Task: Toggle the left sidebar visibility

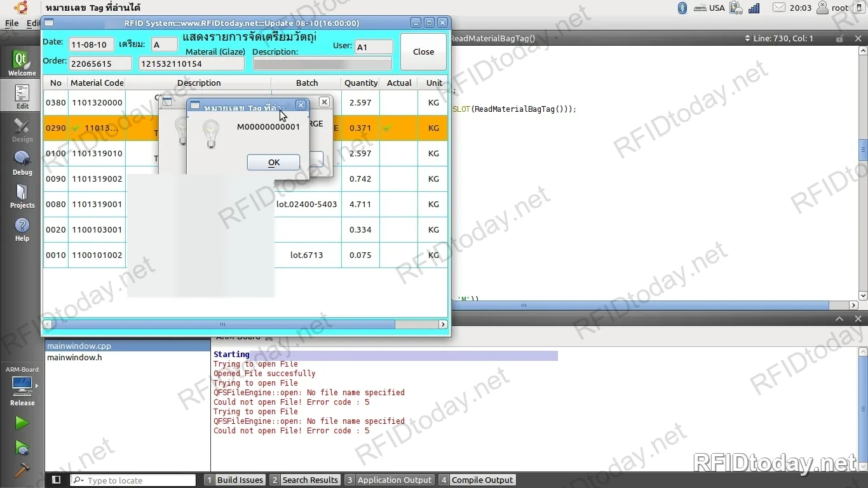Action: (56, 480)
